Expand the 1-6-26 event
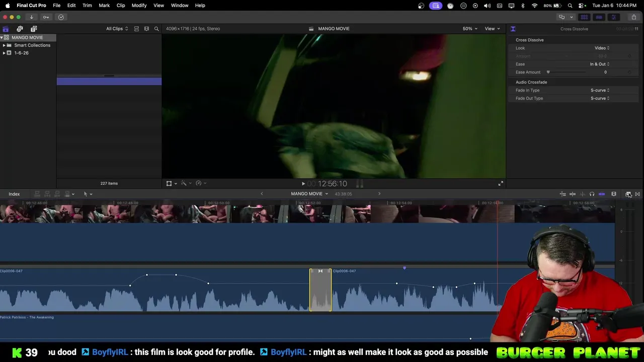 4,53
